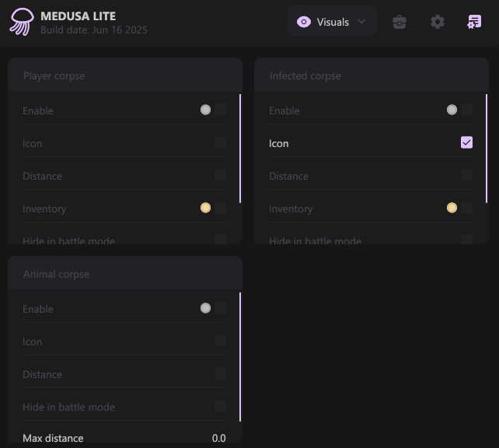Click Infected corpse Enable gray color swatch
The image size is (499, 448).
(452, 110)
